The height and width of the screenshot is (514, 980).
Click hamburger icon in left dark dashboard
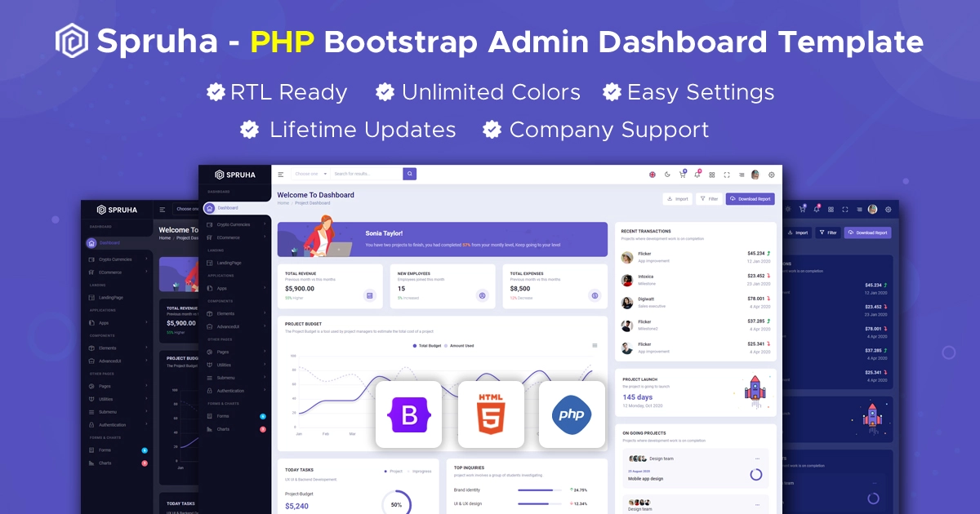(163, 210)
